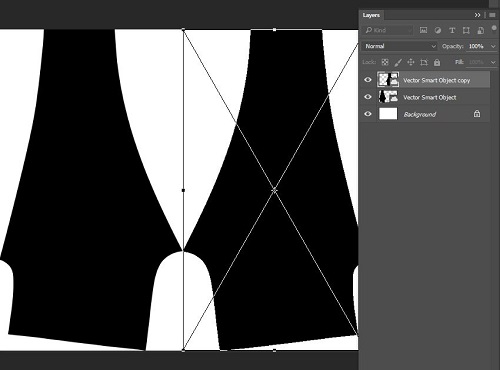The image size is (500, 370).
Task: Click the Fill 100% value field
Action: [x=477, y=62]
